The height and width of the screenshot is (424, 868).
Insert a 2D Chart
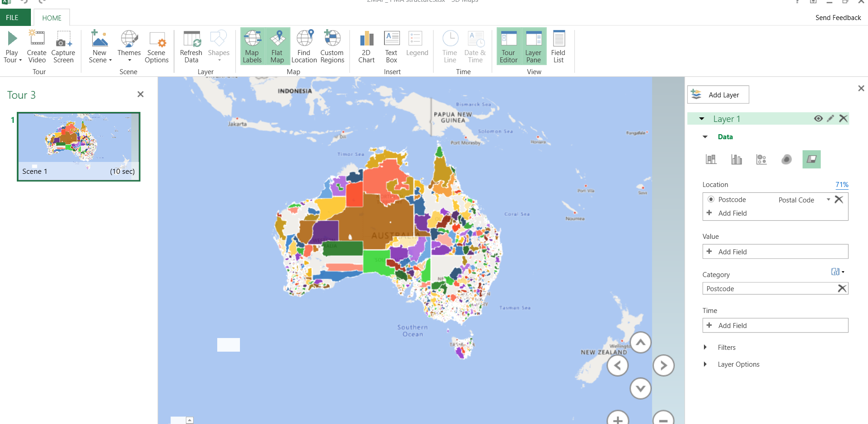[x=366, y=47]
